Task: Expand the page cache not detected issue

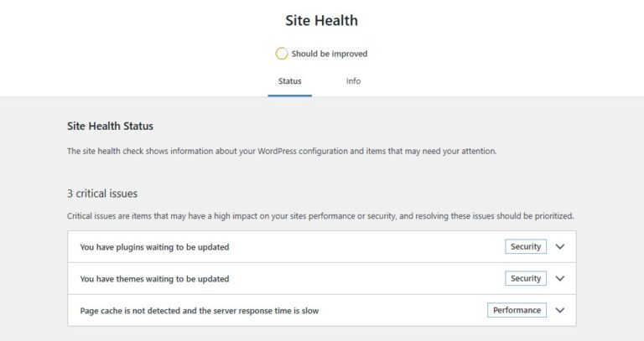Action: (560, 310)
